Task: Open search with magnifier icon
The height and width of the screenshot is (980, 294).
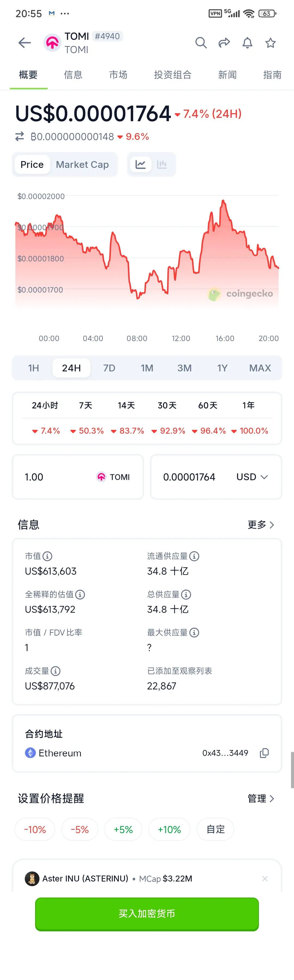Action: click(201, 43)
